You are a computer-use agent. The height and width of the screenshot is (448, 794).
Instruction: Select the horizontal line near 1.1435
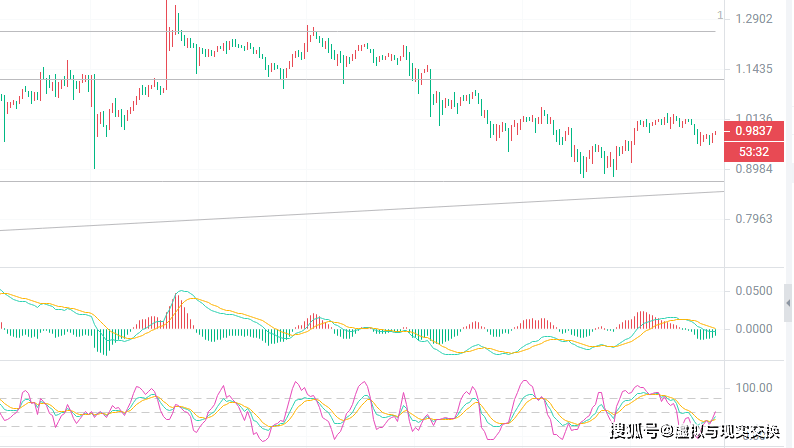400,79
